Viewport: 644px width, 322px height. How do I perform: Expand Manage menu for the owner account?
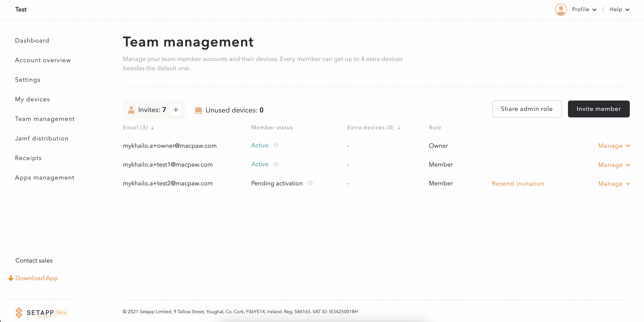pos(614,146)
